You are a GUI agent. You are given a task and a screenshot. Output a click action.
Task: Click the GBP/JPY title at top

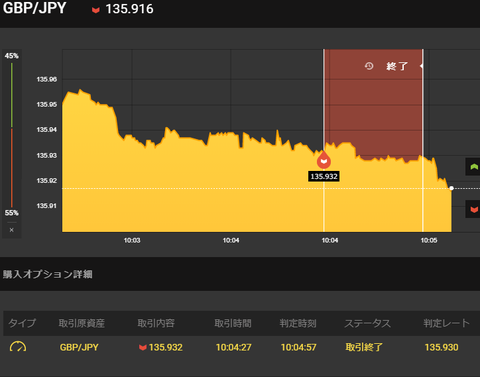[35, 8]
